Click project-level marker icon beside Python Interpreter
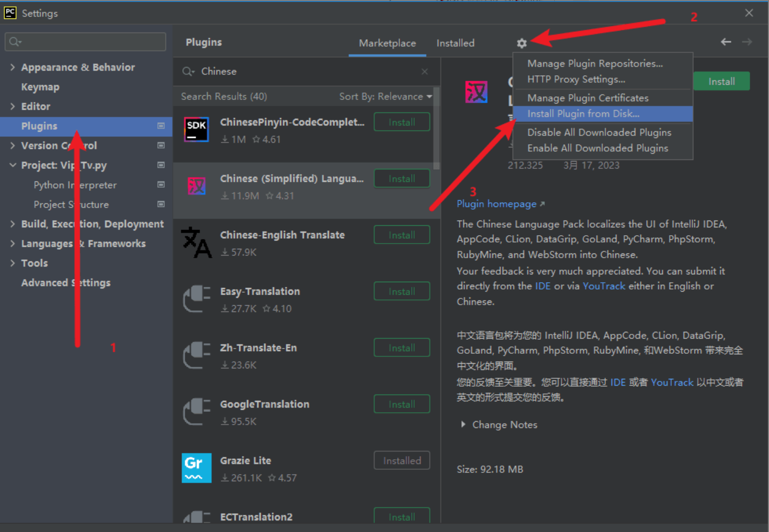 click(161, 184)
